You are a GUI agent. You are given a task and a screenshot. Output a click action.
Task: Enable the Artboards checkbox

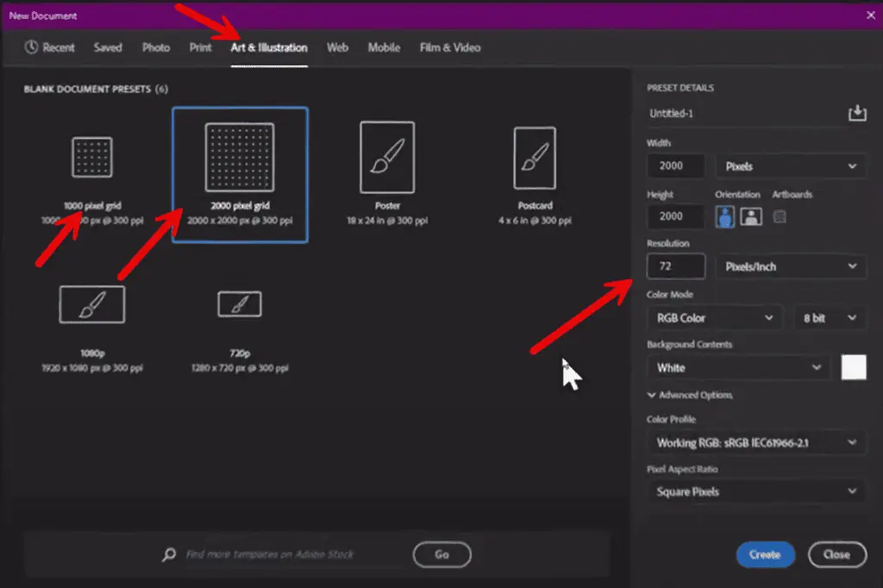tap(780, 216)
